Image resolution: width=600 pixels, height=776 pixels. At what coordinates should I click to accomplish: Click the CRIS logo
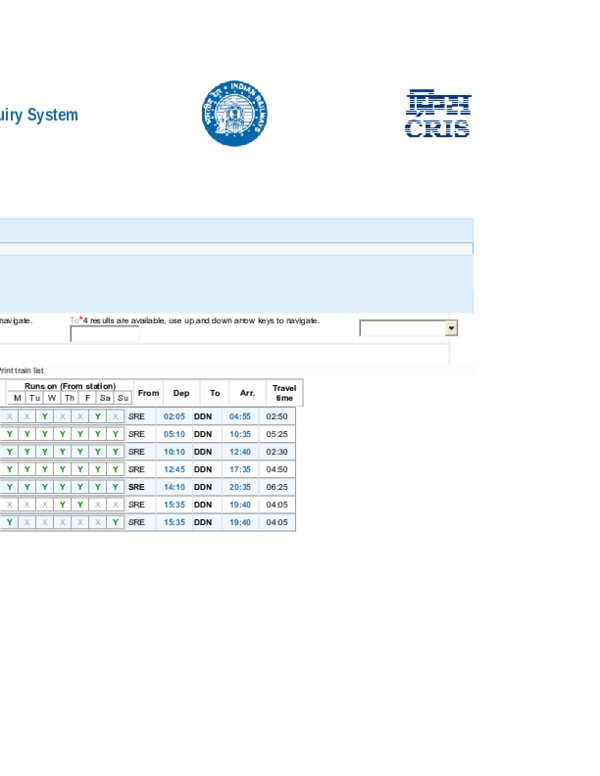pyautogui.click(x=438, y=114)
